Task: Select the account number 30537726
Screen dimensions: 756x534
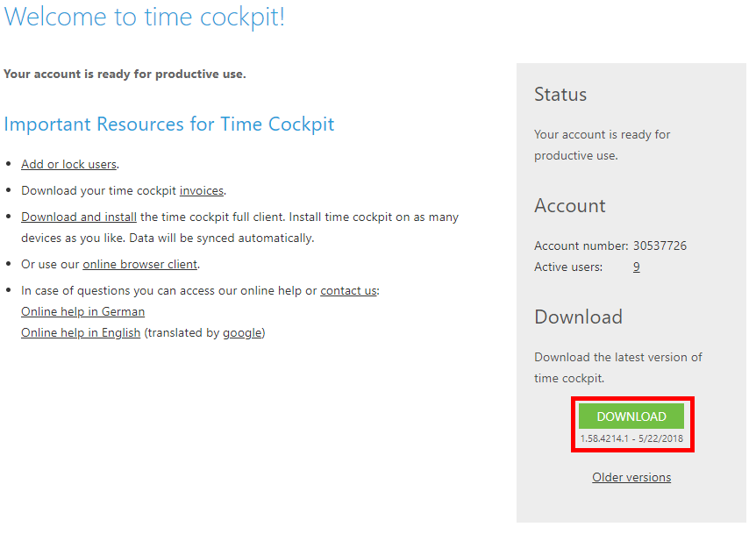Action: click(x=660, y=246)
